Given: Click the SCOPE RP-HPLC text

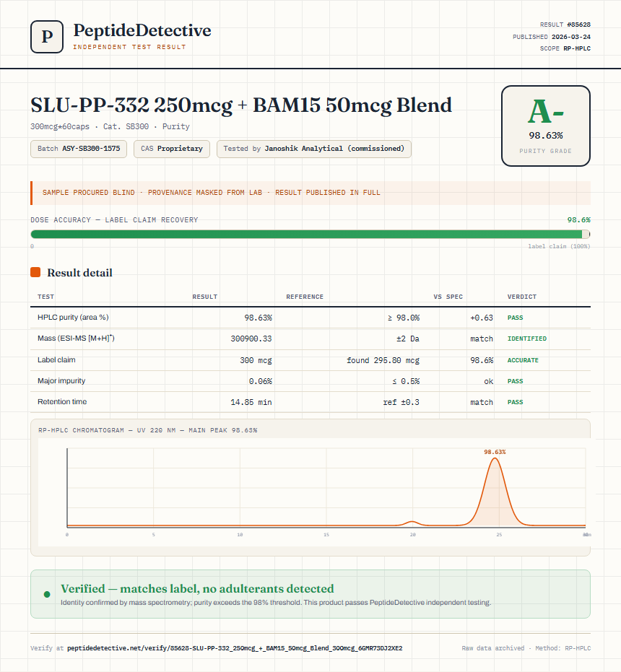Looking at the screenshot, I should pyautogui.click(x=565, y=48).
